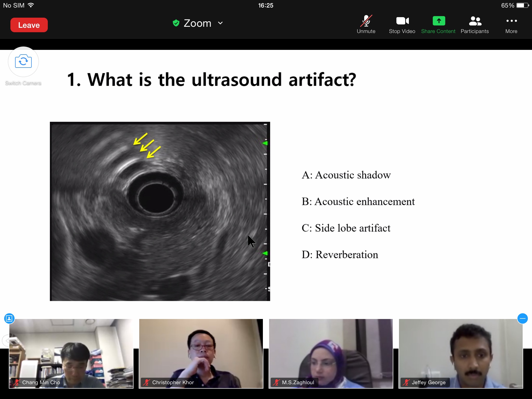Tap the shared ultrasound image
532x399 pixels.
click(160, 211)
